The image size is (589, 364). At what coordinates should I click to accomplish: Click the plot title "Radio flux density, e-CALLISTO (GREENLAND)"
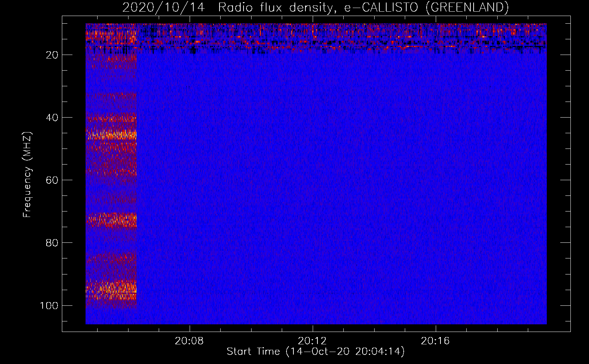[363, 8]
